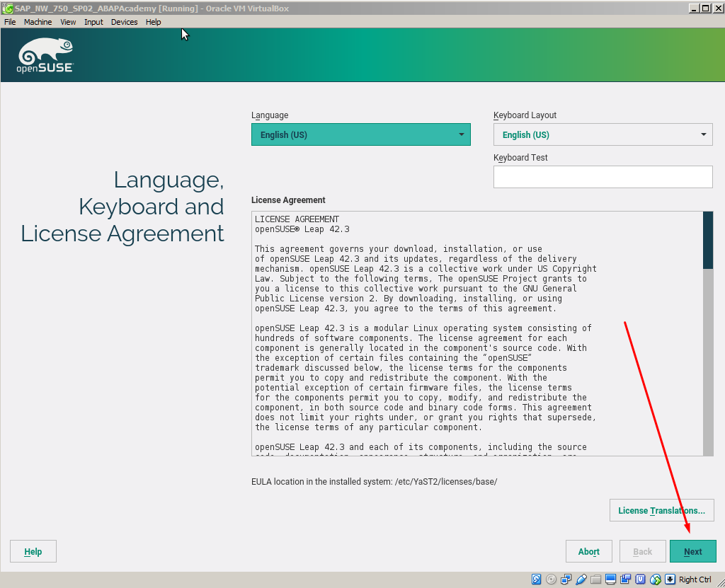
Task: Click the license agreement scrollbar thumb
Action: pos(708,240)
